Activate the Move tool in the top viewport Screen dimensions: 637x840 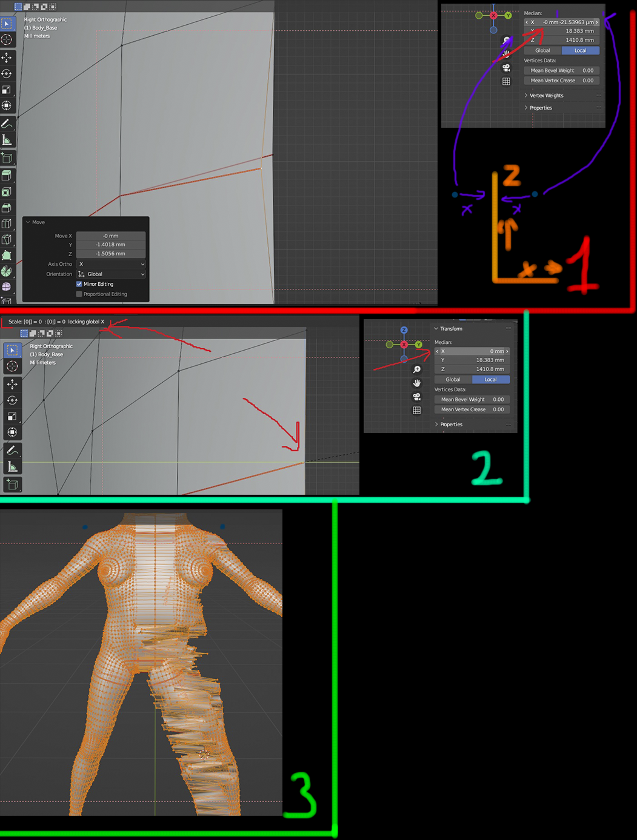[7, 58]
